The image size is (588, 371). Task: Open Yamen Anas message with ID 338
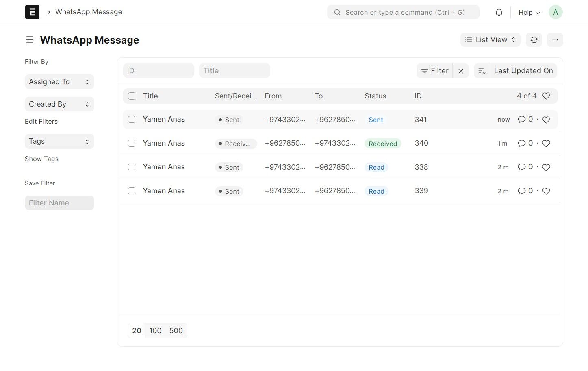(x=164, y=167)
